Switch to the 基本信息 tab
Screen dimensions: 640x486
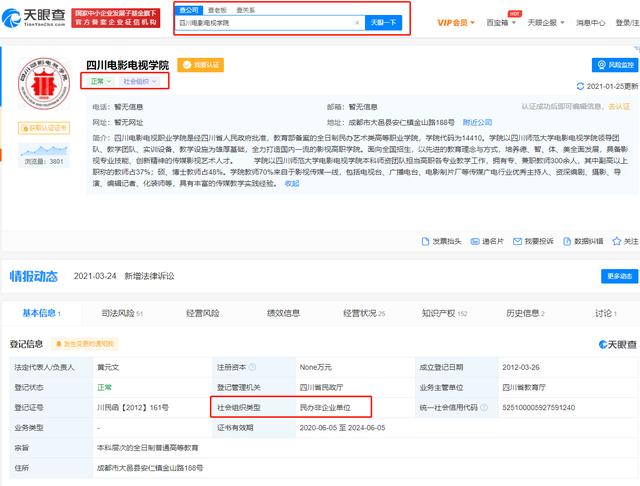tap(41, 313)
